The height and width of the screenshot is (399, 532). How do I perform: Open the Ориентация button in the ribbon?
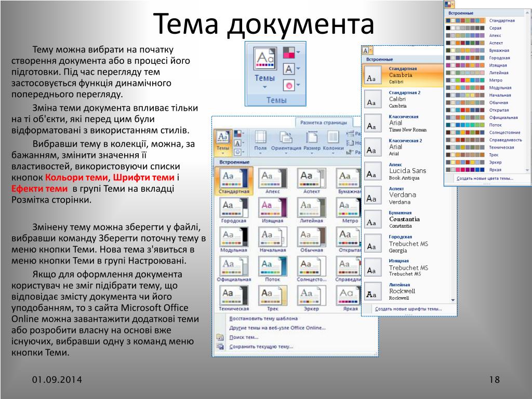(286, 142)
